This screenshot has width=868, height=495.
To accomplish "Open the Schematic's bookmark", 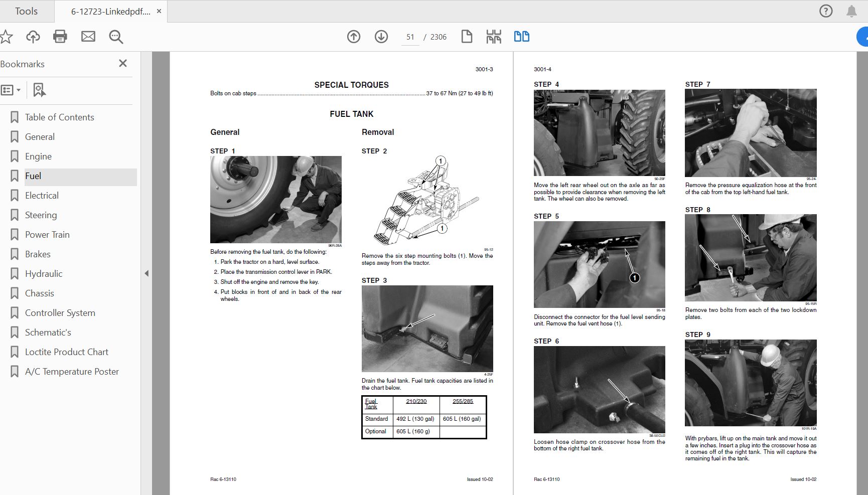I will (48, 333).
